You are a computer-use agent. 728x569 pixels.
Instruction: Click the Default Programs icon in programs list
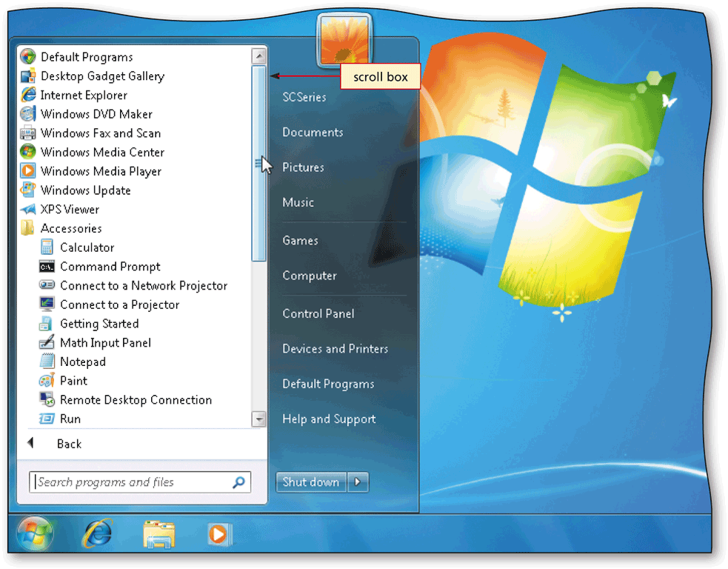28,56
